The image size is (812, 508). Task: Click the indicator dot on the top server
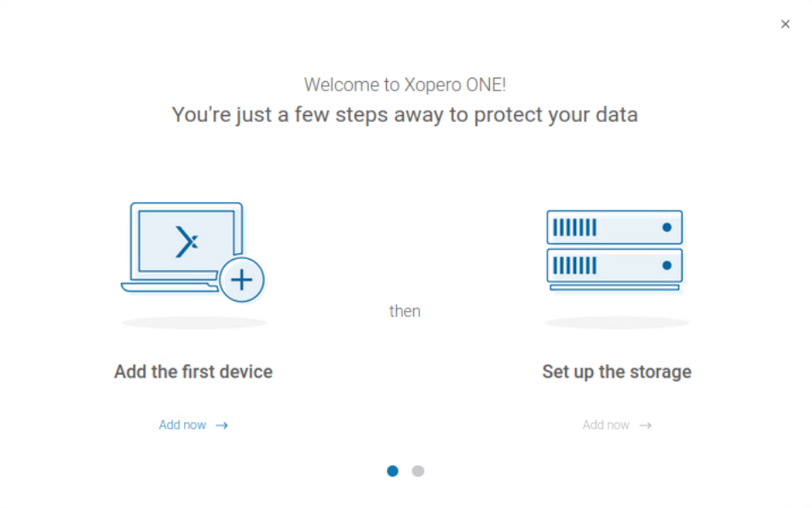(x=666, y=228)
